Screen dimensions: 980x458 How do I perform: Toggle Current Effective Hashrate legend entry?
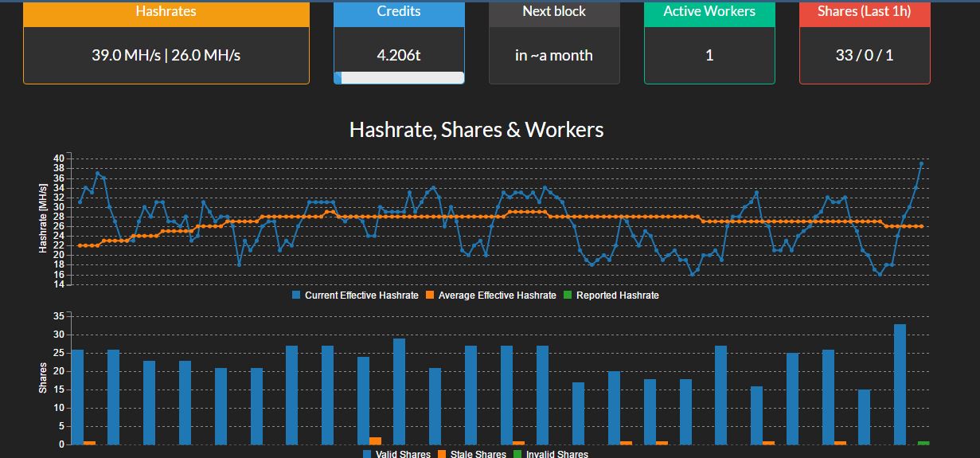click(x=355, y=296)
